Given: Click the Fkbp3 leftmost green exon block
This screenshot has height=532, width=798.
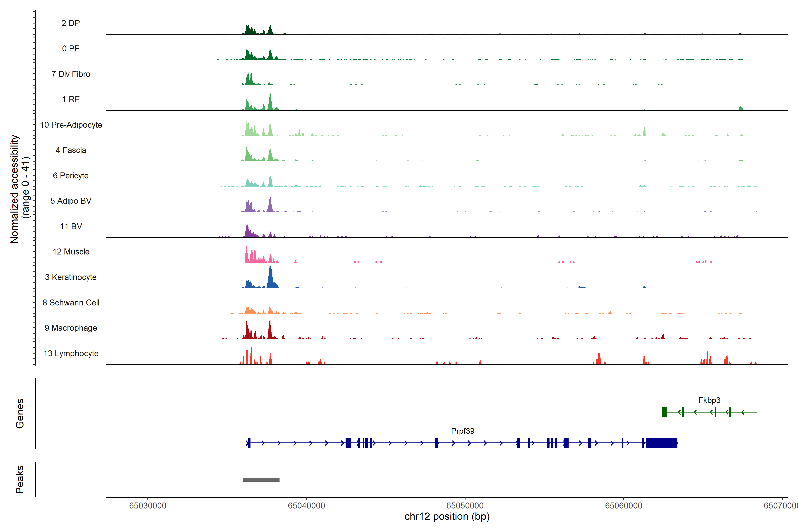Looking at the screenshot, I should pos(665,412).
